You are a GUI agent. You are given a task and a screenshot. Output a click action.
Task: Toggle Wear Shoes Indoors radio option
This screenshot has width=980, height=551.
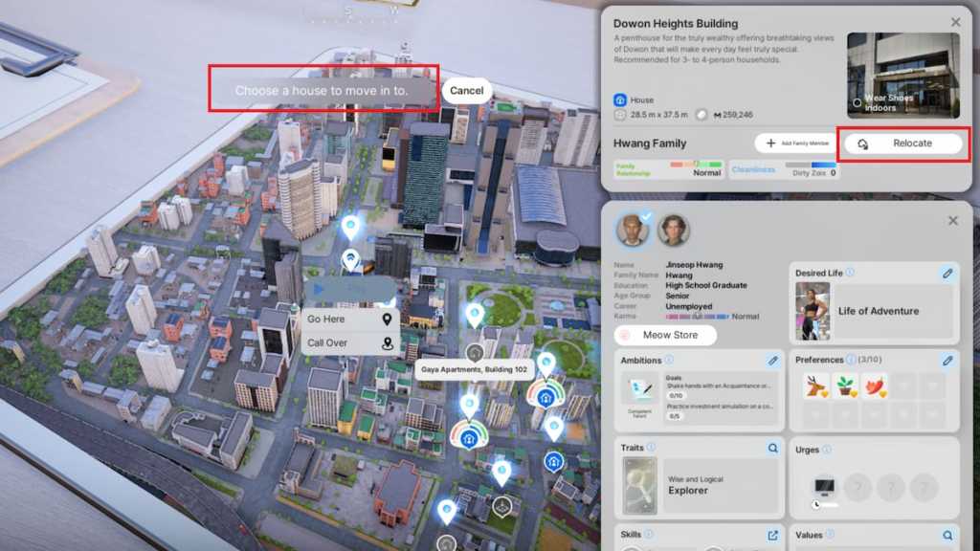(x=857, y=102)
